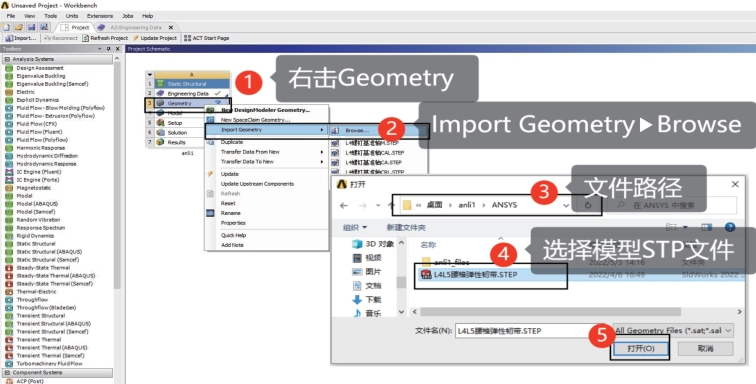Click the Save project icon
This screenshot has width=756, height=384.
coord(31,27)
